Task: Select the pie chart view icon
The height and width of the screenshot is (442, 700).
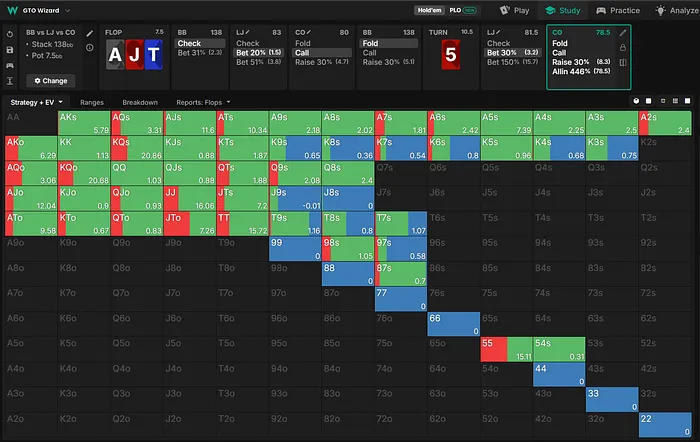Action: pyautogui.click(x=636, y=101)
